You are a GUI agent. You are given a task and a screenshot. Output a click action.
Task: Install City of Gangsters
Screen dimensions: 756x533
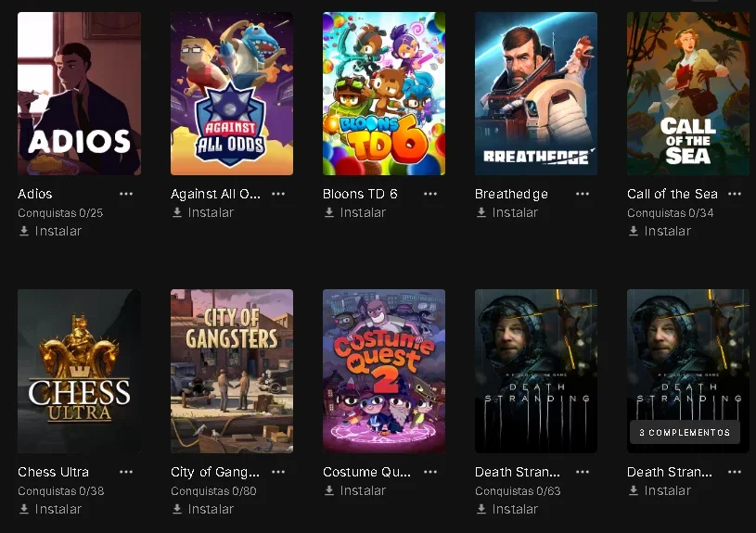(x=203, y=510)
